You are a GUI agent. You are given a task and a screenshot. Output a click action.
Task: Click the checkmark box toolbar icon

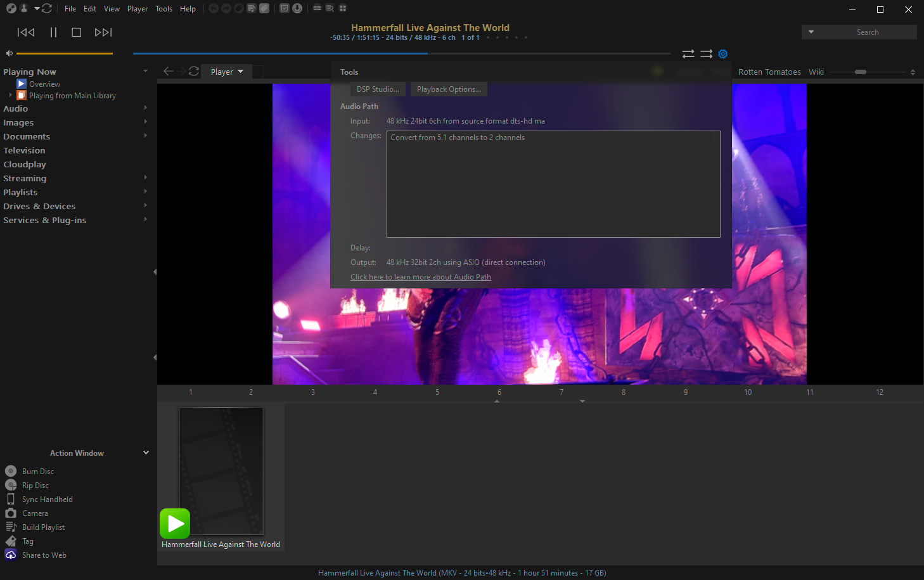285,8
